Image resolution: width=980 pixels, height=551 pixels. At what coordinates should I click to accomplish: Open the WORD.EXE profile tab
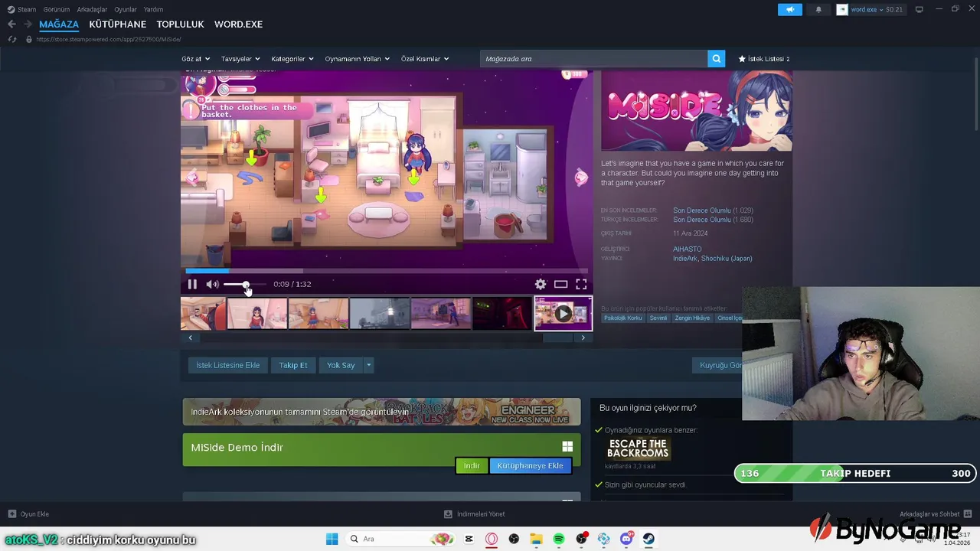pos(238,24)
